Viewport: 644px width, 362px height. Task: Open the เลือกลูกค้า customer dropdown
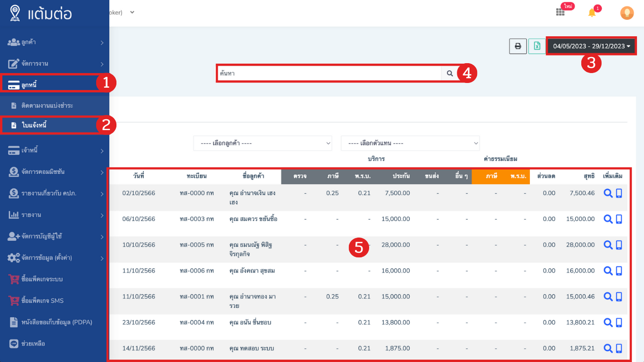pyautogui.click(x=263, y=143)
